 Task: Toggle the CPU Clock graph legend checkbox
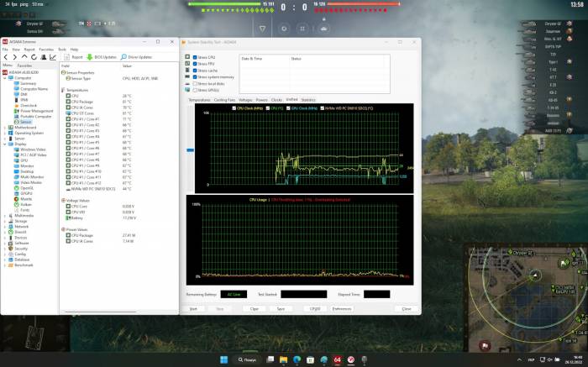pyautogui.click(x=234, y=108)
